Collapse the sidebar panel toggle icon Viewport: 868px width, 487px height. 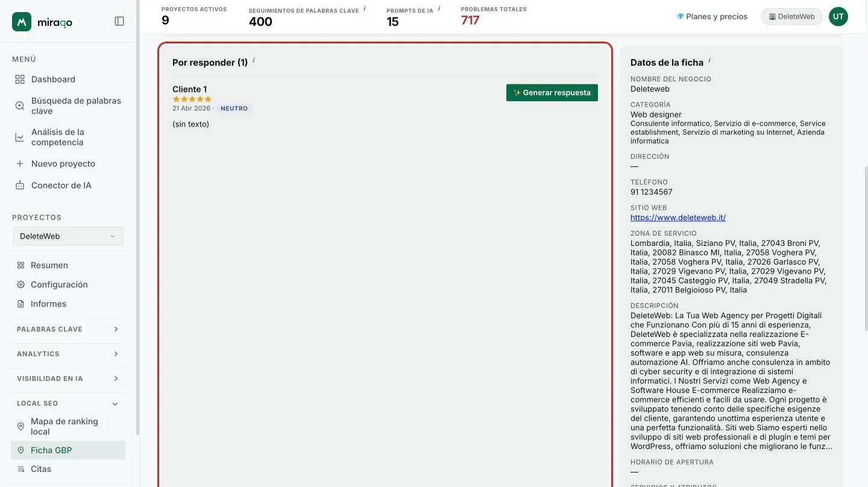tap(119, 21)
